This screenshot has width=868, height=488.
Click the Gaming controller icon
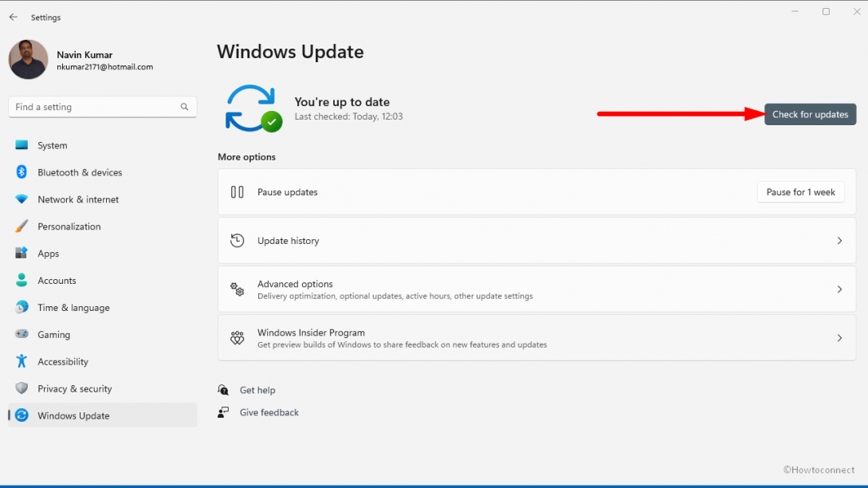click(22, 334)
